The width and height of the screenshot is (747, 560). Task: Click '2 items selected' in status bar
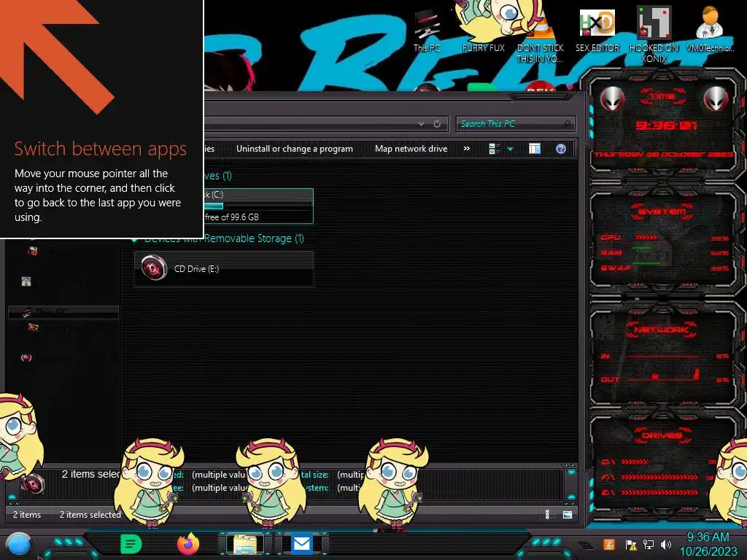coord(90,515)
